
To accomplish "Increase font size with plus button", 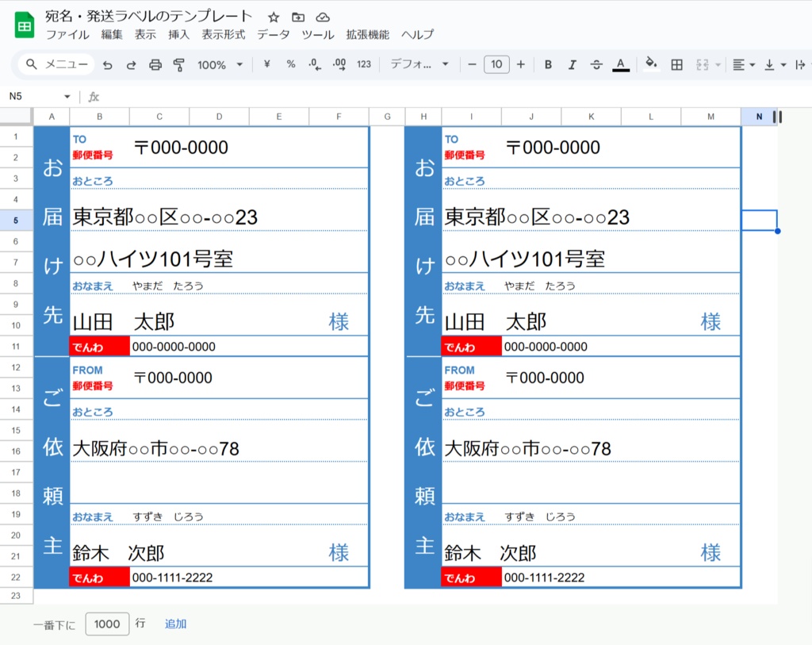I will coord(521,64).
